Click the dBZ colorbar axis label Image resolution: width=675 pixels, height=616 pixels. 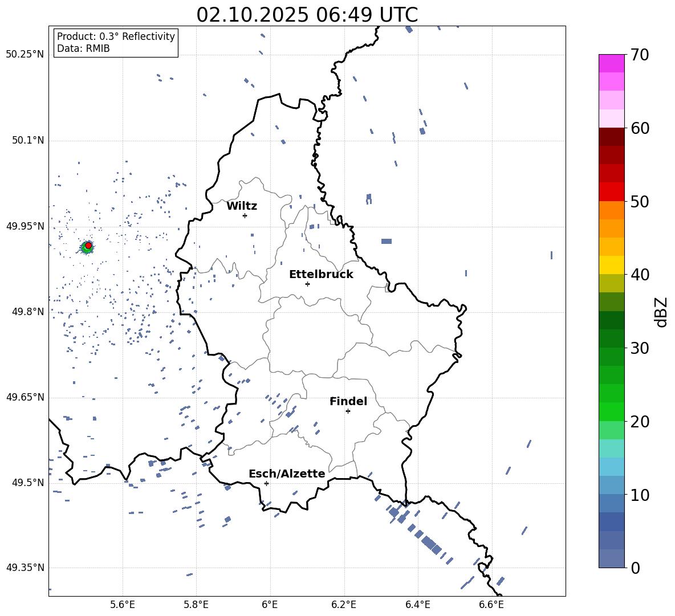660,312
